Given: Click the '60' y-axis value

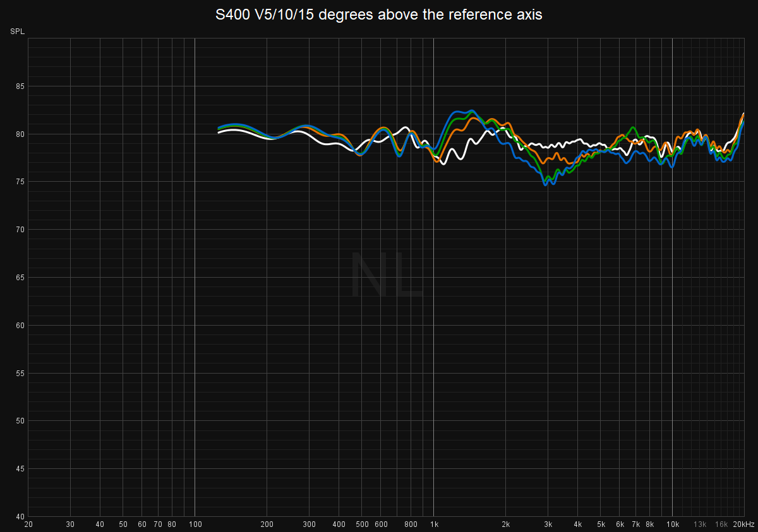Looking at the screenshot, I should (20, 326).
